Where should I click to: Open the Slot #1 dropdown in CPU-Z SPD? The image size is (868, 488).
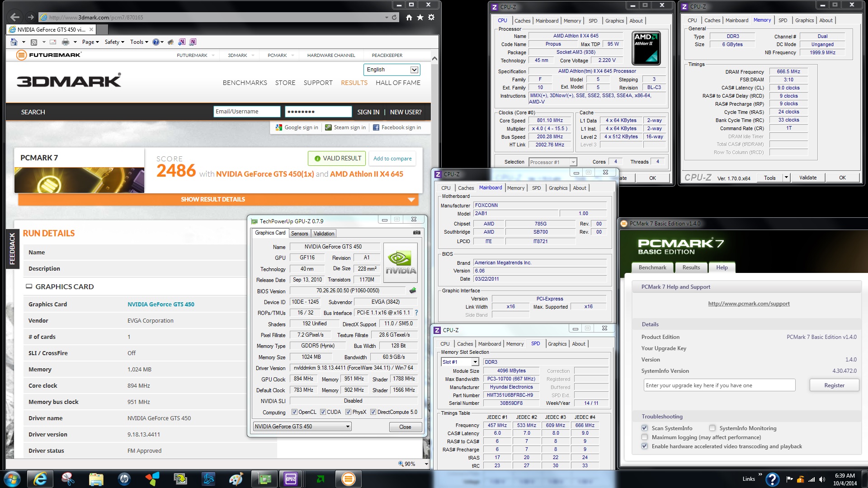460,362
